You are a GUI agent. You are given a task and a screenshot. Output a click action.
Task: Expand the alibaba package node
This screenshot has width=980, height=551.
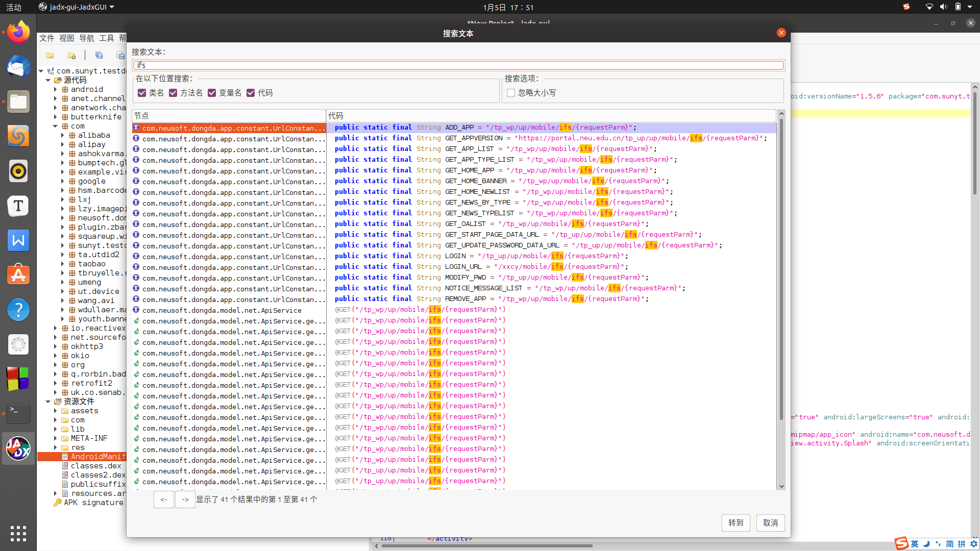click(x=62, y=135)
